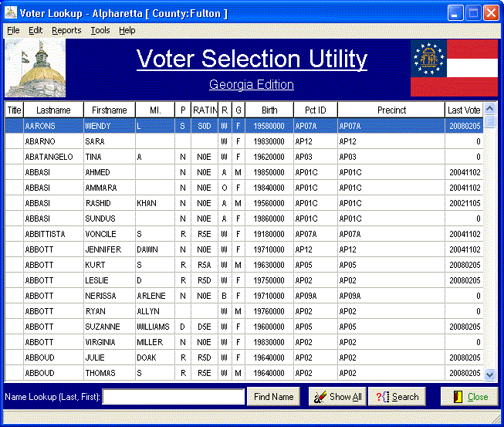
Task: Click firstname RYAN in the table
Action: pos(110,311)
